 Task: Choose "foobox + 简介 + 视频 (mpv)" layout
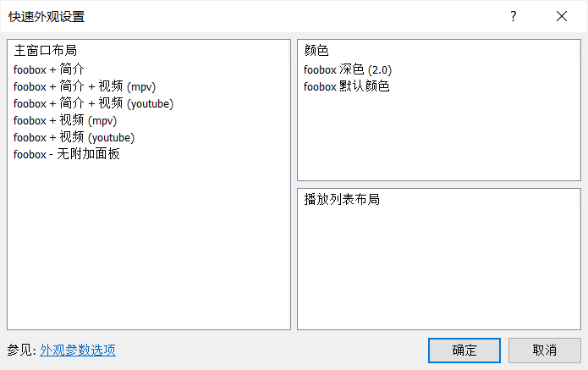(x=85, y=86)
